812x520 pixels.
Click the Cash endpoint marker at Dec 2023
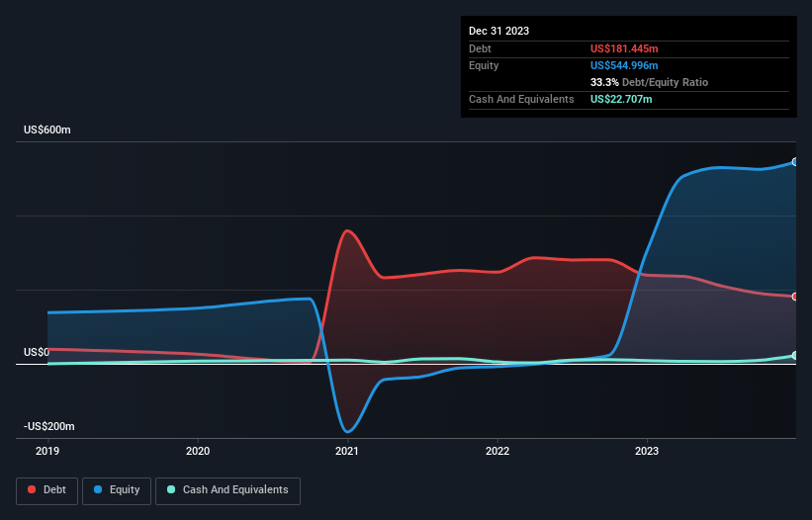click(x=795, y=356)
